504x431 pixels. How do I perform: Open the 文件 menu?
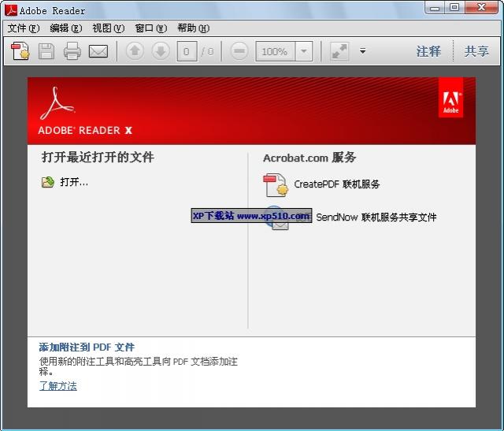click(23, 28)
